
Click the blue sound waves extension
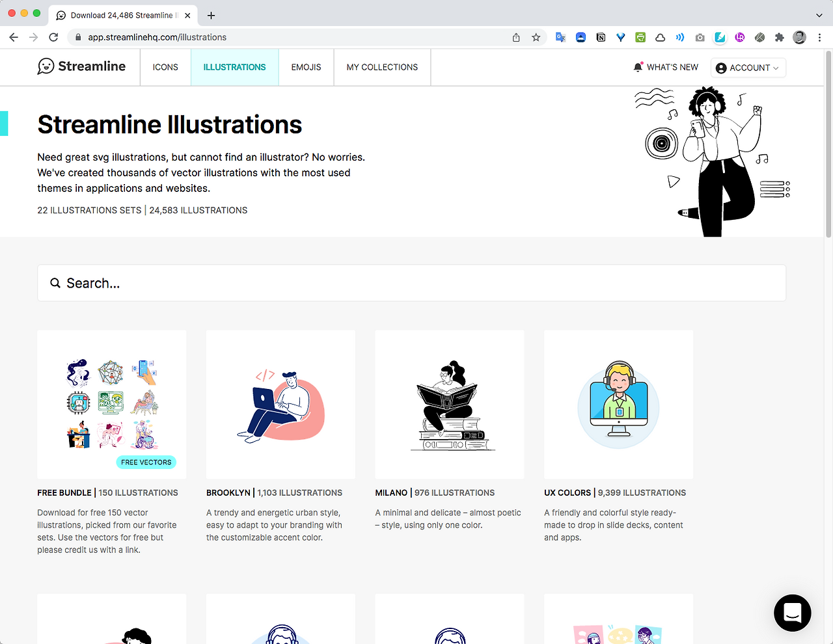(x=680, y=38)
